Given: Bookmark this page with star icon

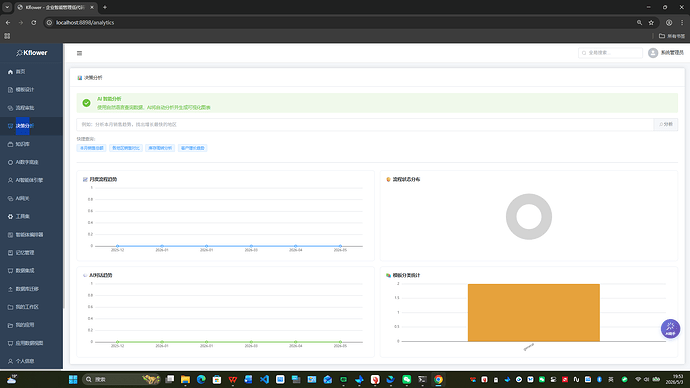Looking at the screenshot, I should click(651, 22).
